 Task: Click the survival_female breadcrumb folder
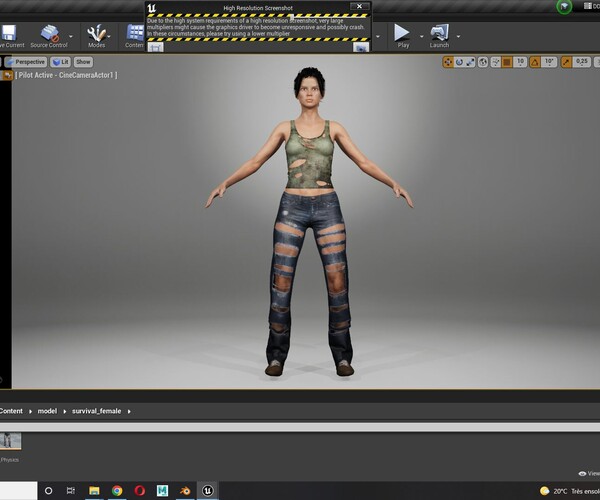[96, 411]
